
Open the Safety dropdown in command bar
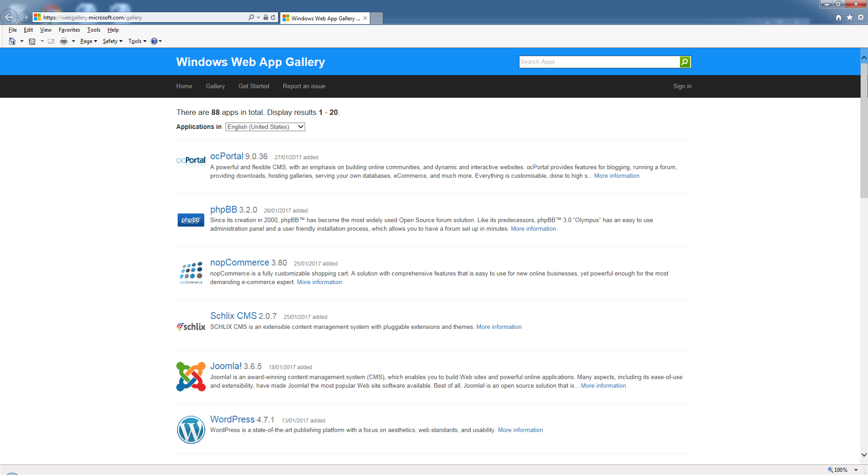[113, 41]
